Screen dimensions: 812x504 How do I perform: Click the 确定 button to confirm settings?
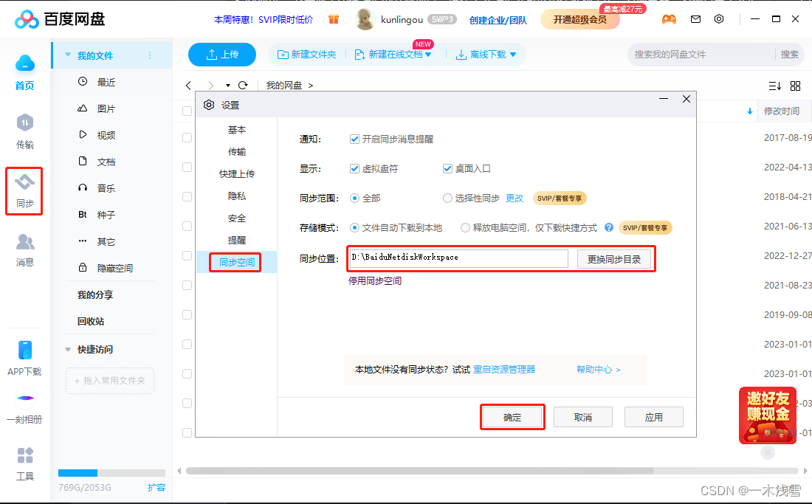pos(512,416)
